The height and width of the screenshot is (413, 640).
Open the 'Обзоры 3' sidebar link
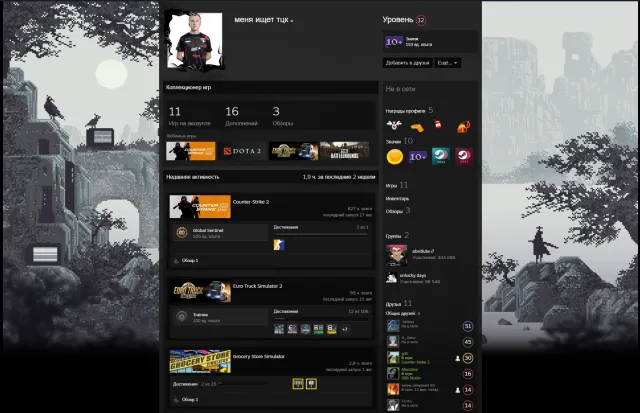[398, 211]
